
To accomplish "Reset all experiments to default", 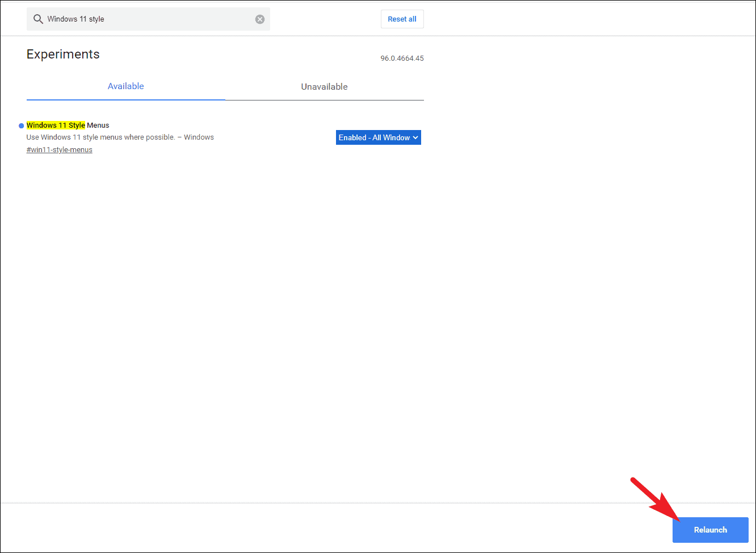I will tap(402, 19).
